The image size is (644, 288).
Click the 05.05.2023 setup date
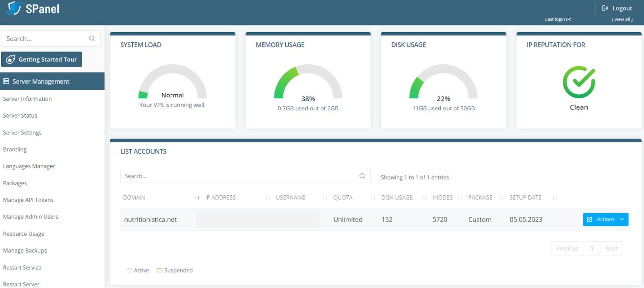(x=526, y=220)
